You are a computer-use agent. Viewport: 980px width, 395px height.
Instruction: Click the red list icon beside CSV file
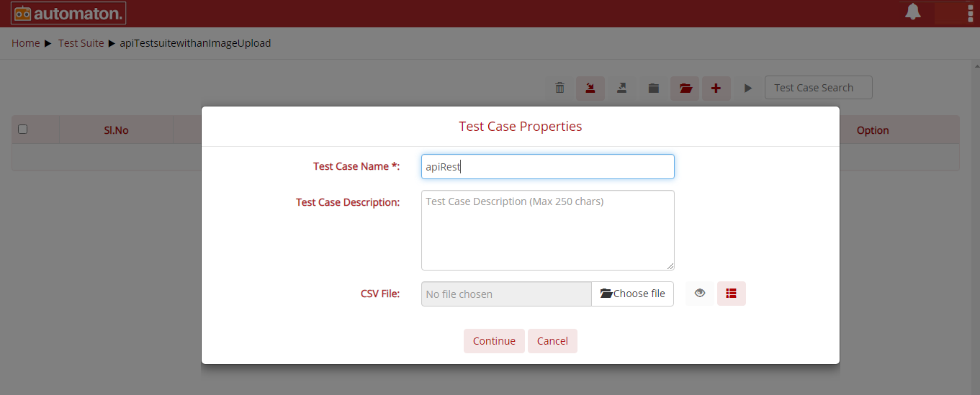(732, 294)
